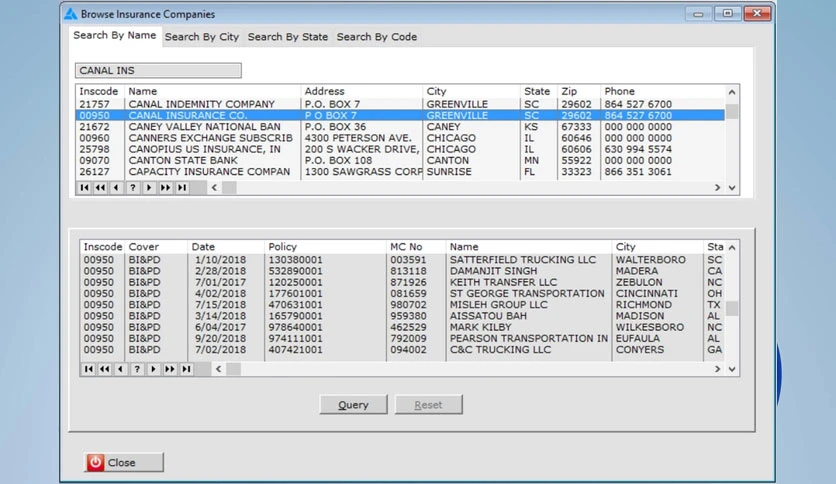Switch to Search By State tab
Screen dimensions: 836x484
(x=287, y=37)
